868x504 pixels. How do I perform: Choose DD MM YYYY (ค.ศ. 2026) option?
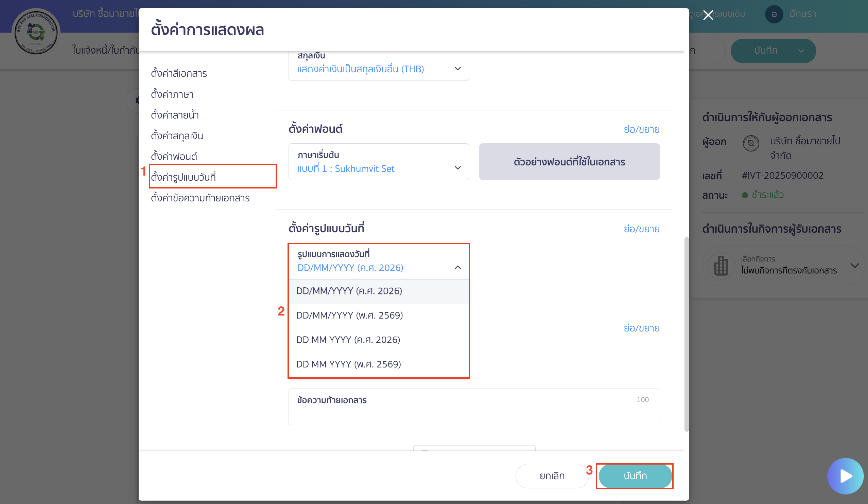[348, 340]
